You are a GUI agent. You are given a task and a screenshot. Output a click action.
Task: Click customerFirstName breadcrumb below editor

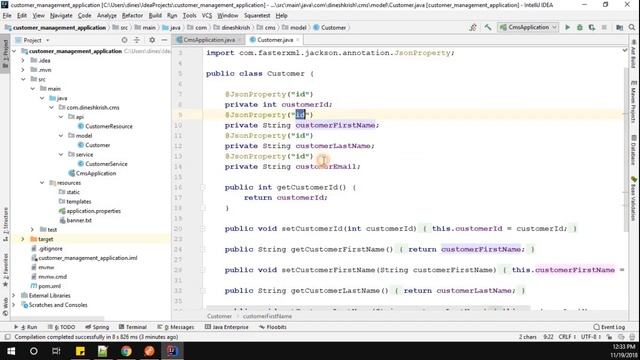click(267, 316)
